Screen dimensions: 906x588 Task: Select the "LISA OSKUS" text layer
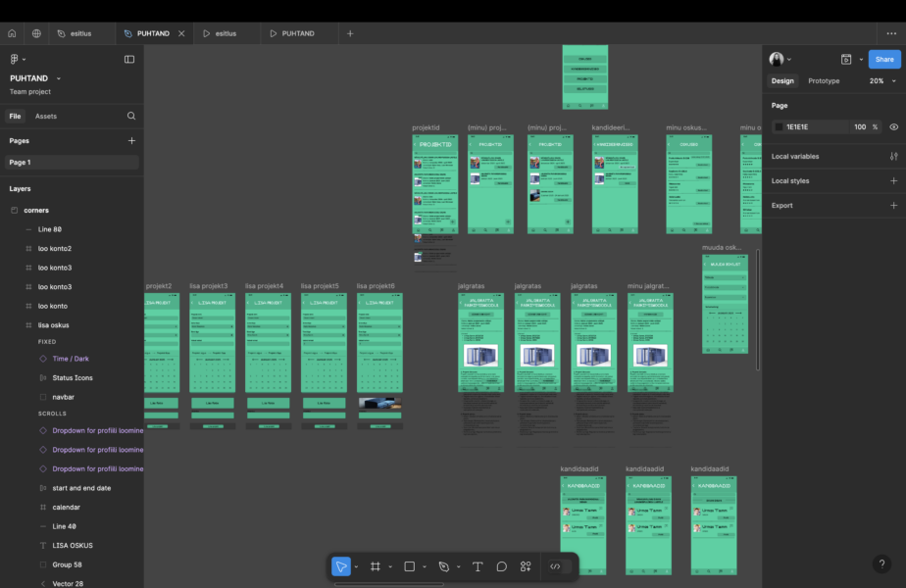pyautogui.click(x=73, y=545)
